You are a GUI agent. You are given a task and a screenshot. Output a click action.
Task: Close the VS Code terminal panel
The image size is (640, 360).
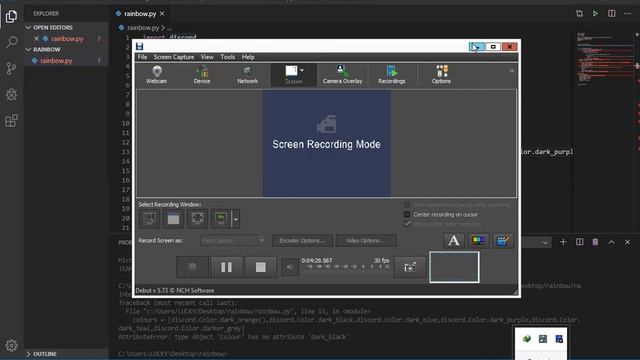(x=627, y=242)
